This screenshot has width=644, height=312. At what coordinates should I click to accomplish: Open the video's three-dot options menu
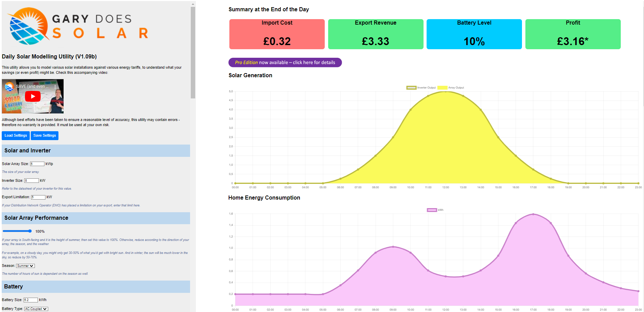[x=55, y=87]
